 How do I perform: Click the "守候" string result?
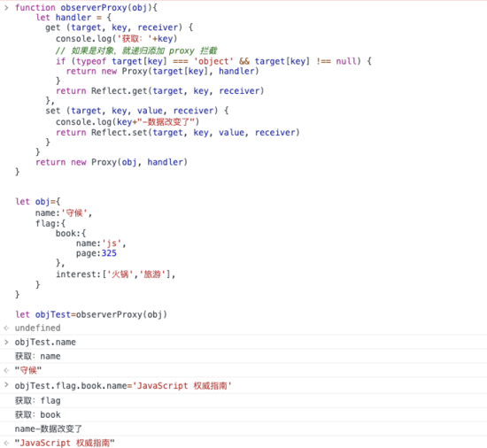[x=28, y=370]
